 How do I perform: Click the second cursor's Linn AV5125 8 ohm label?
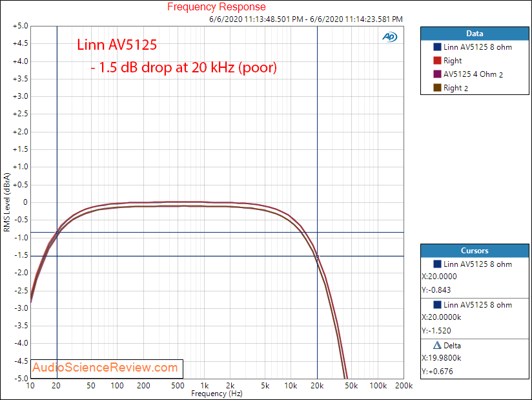(478, 305)
